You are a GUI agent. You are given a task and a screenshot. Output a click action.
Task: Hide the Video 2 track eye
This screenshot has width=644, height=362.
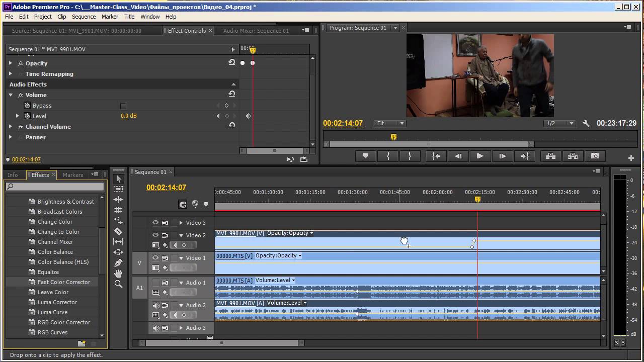[155, 235]
